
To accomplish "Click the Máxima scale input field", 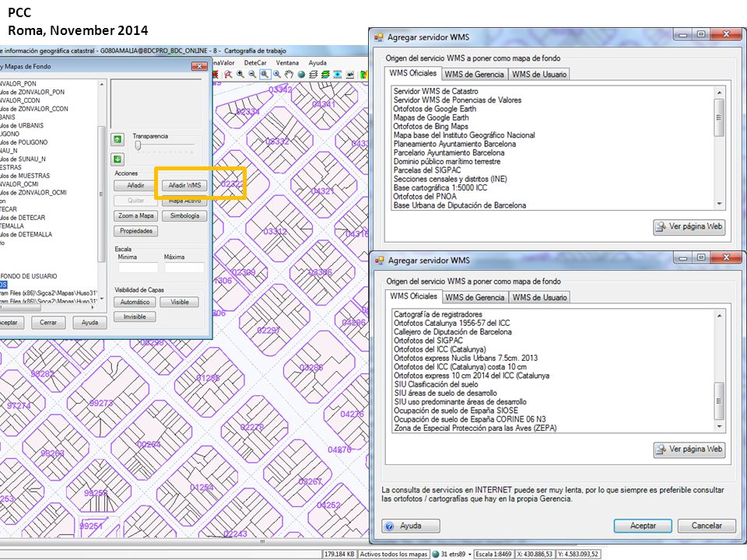I will (184, 268).
